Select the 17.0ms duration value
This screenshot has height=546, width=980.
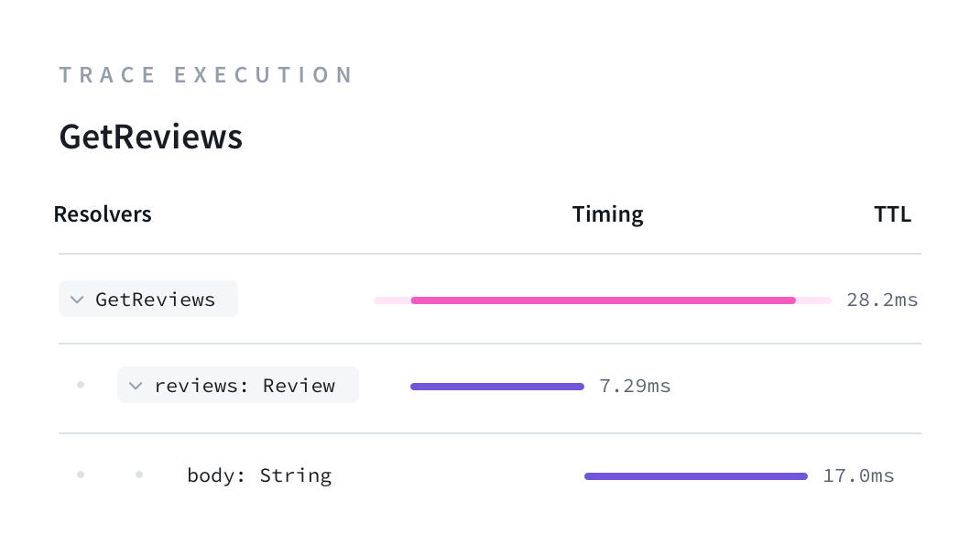[858, 475]
